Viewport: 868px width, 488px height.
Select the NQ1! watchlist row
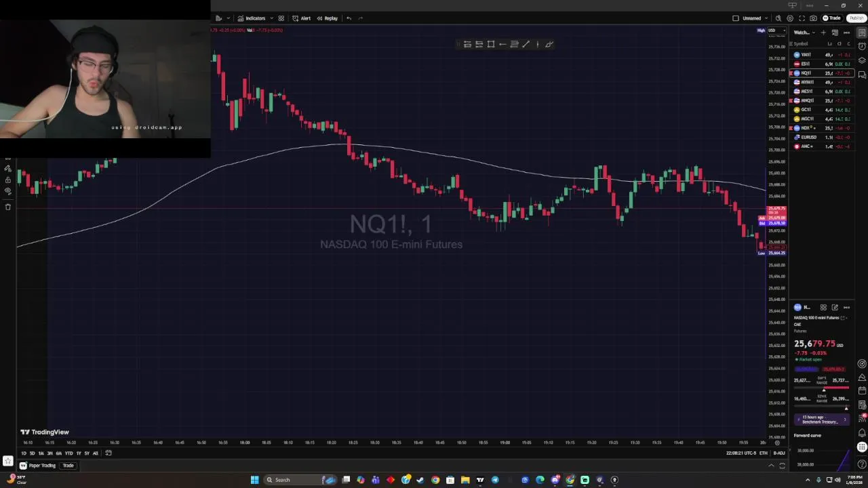[x=822, y=73]
